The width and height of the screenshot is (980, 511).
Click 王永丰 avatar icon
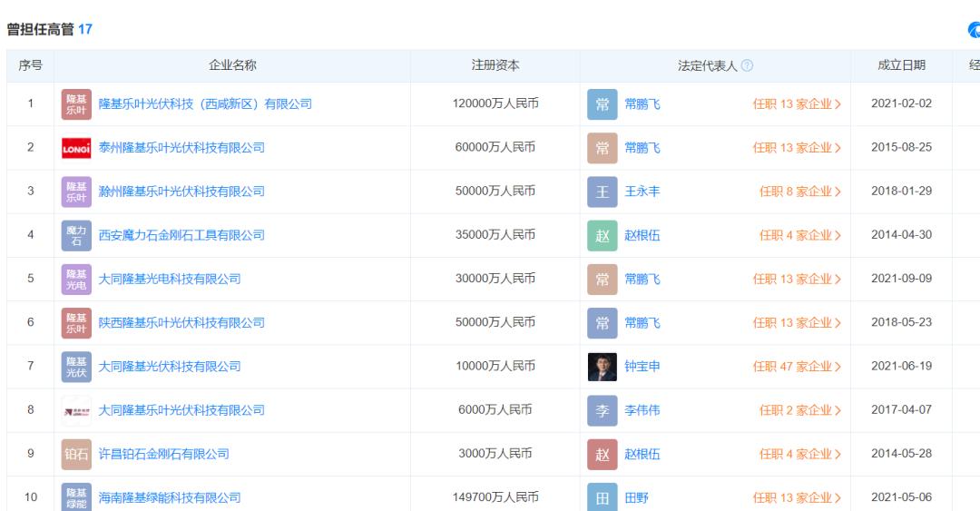[x=602, y=192]
